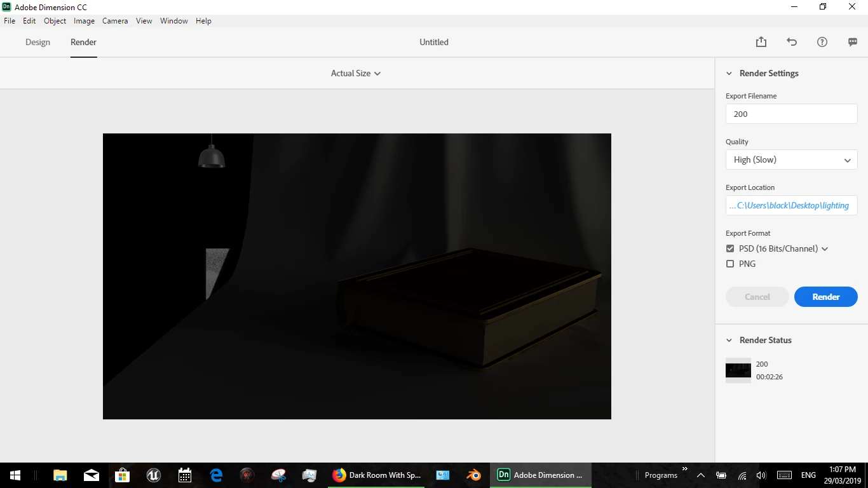Image resolution: width=868 pixels, height=488 pixels.
Task: Click the Adobe Dimension taskbar button
Action: click(x=541, y=475)
